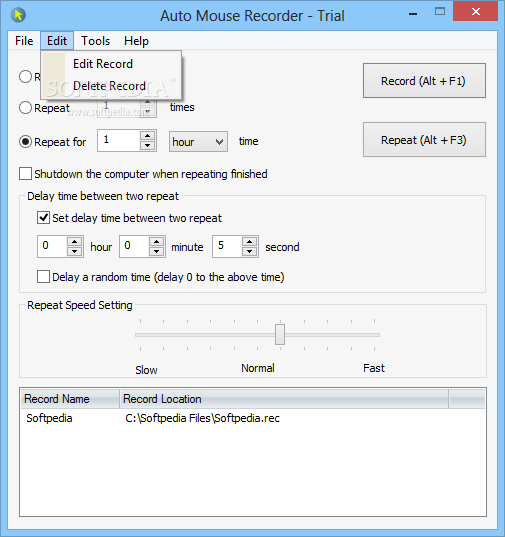Image resolution: width=505 pixels, height=537 pixels.
Task: Open the Help menu
Action: point(136,41)
